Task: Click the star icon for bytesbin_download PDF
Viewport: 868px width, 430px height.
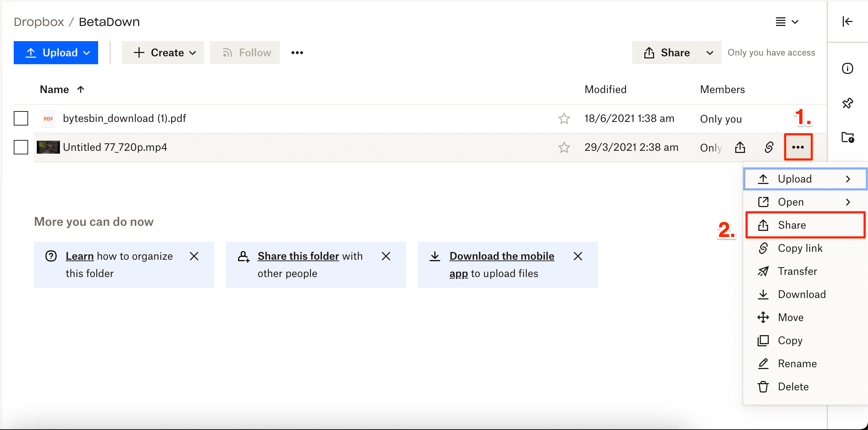Action: point(564,119)
